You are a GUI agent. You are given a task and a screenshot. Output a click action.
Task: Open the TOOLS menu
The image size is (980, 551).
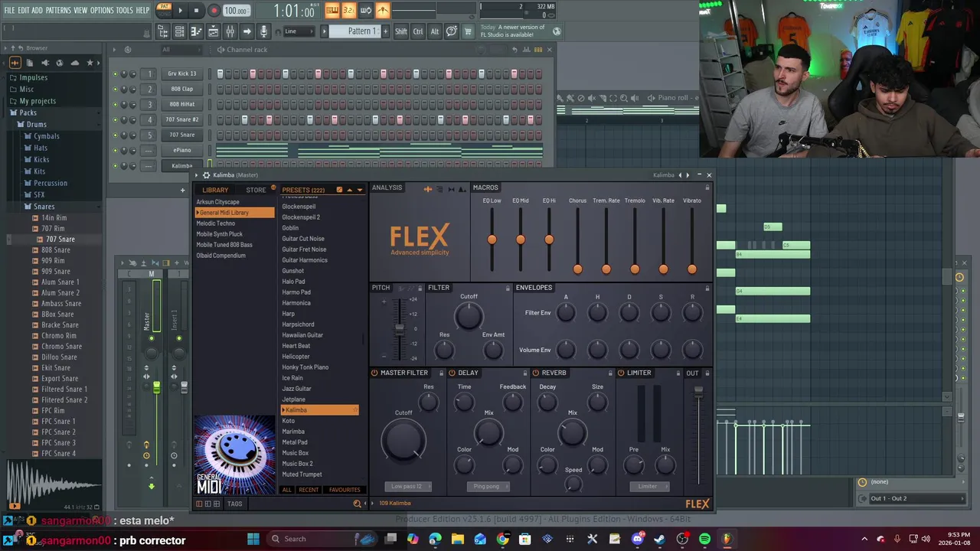(125, 11)
